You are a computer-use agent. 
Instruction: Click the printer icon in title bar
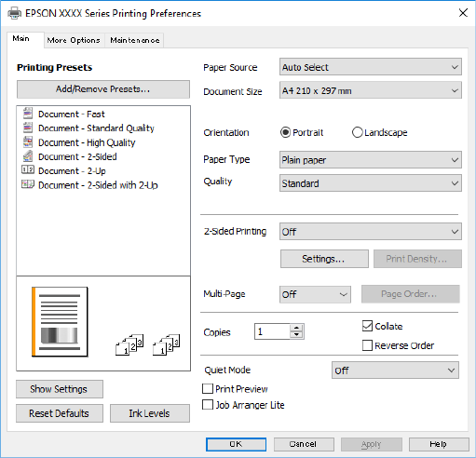(14, 13)
